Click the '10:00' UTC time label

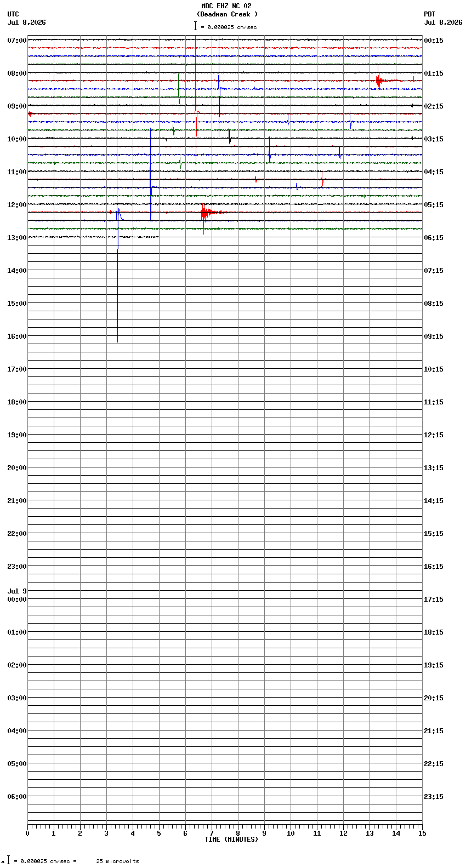tap(17, 139)
